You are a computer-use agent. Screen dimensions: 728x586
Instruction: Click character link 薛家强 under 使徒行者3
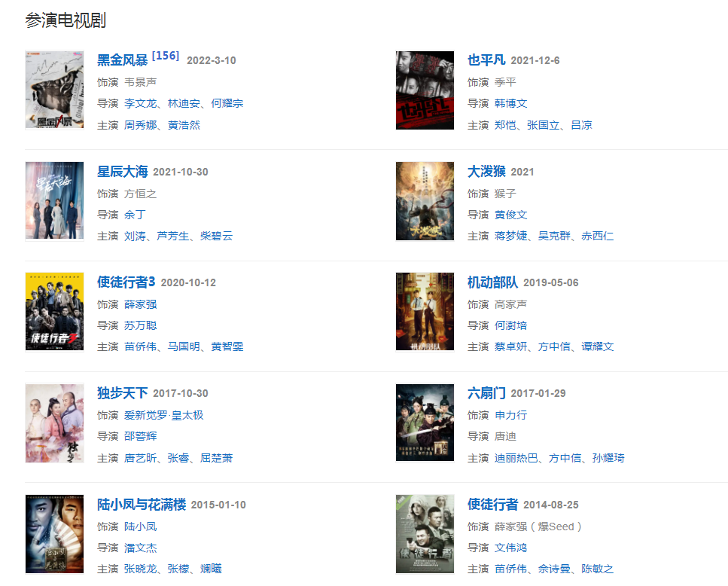pyautogui.click(x=140, y=304)
